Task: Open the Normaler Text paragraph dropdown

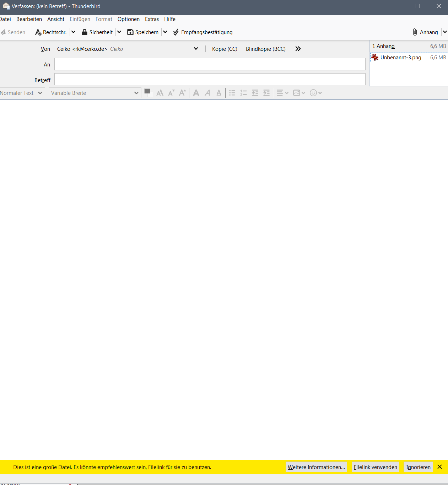Action: tap(22, 93)
